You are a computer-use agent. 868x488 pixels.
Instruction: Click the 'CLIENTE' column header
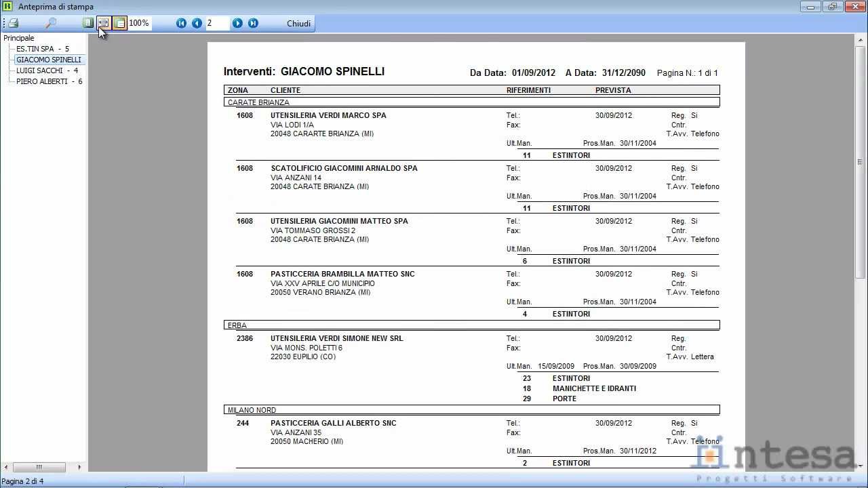(x=285, y=90)
